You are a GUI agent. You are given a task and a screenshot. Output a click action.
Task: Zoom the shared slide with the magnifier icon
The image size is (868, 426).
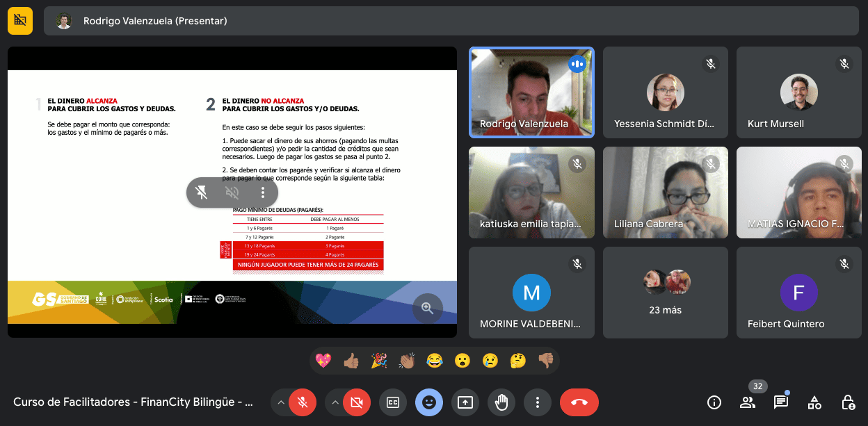pyautogui.click(x=427, y=308)
